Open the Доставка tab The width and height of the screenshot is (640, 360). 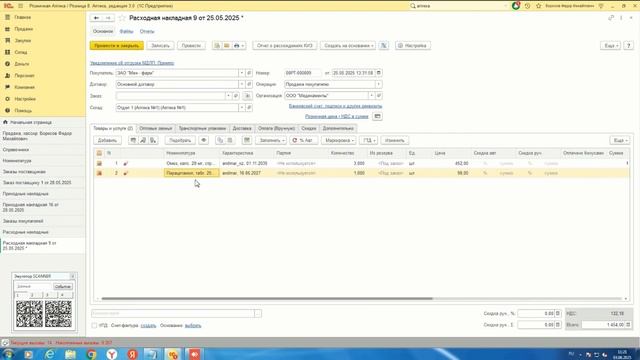pos(242,128)
